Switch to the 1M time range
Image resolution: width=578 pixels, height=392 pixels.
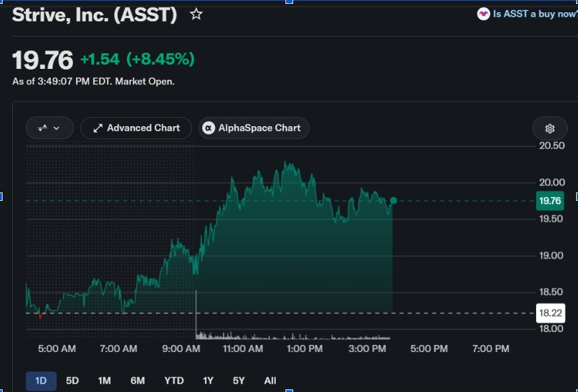[x=104, y=380]
